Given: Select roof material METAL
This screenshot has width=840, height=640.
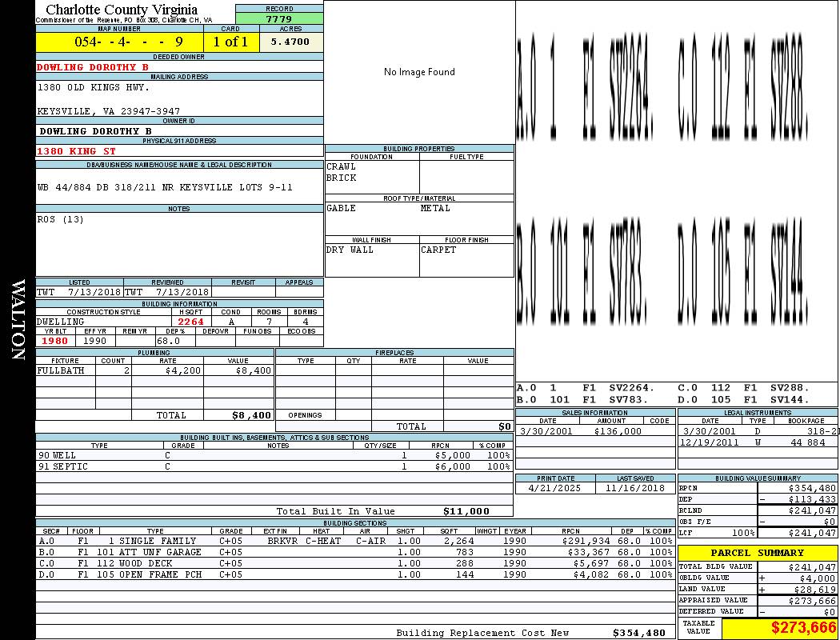Looking at the screenshot, I should point(435,208).
